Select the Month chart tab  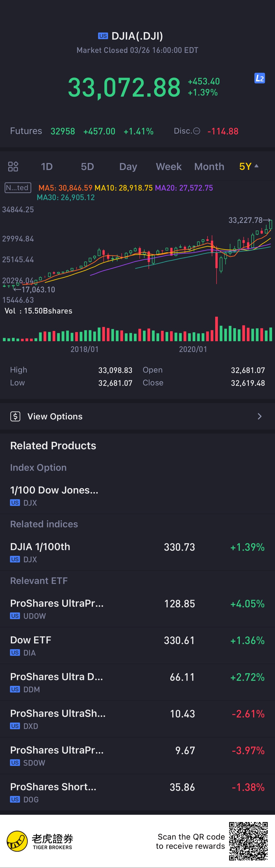(x=209, y=166)
